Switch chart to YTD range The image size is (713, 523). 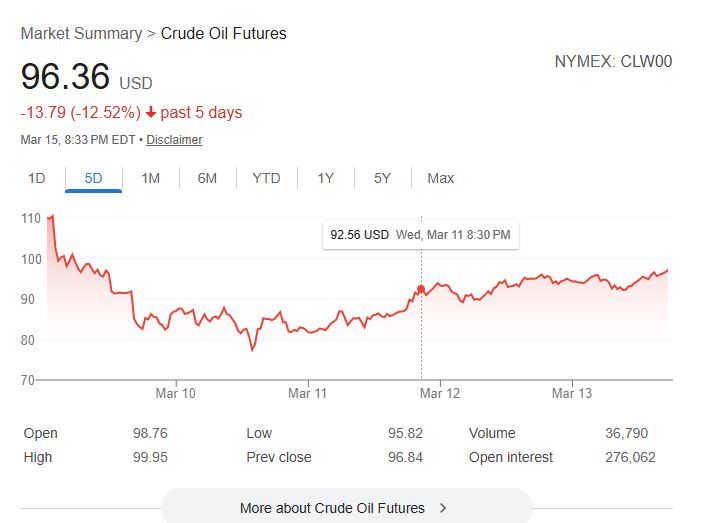coord(266,178)
